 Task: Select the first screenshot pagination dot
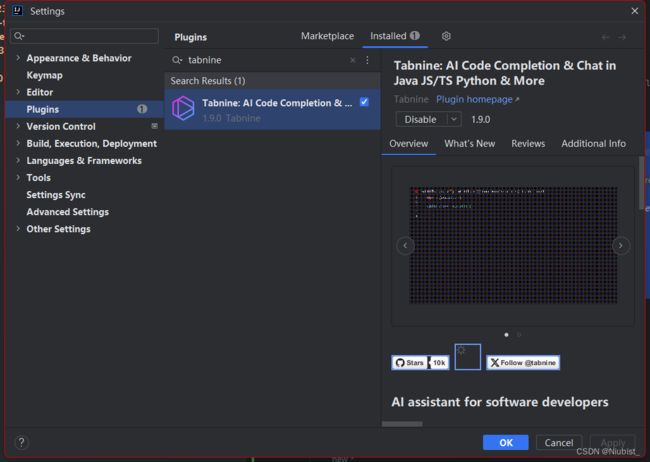click(x=507, y=335)
